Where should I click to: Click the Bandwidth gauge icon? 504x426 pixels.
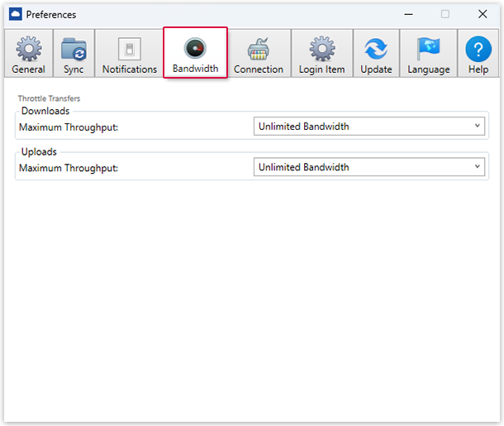click(x=195, y=48)
